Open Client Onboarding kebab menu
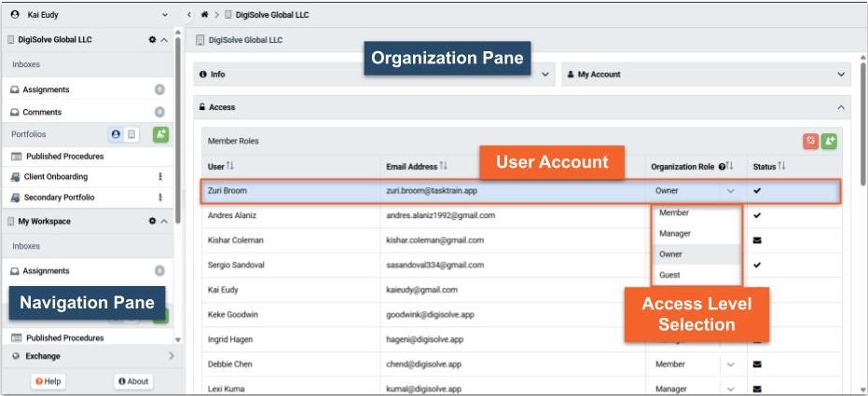The height and width of the screenshot is (396, 868). pos(160,177)
